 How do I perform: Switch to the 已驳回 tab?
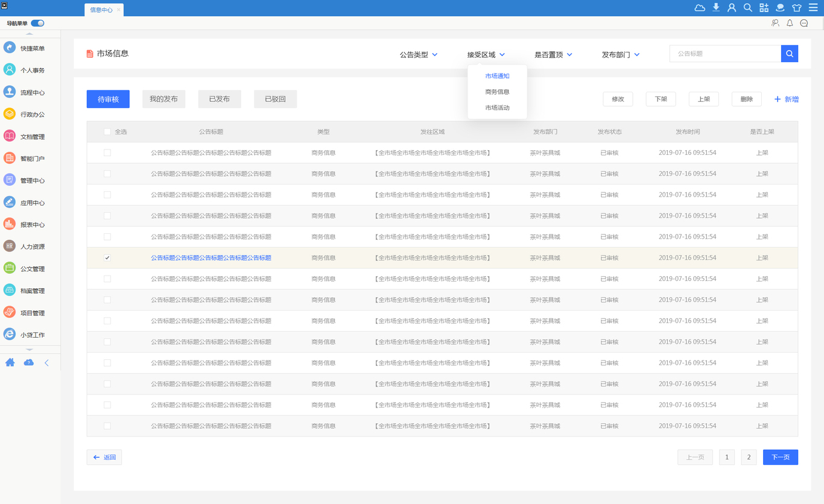click(x=275, y=99)
